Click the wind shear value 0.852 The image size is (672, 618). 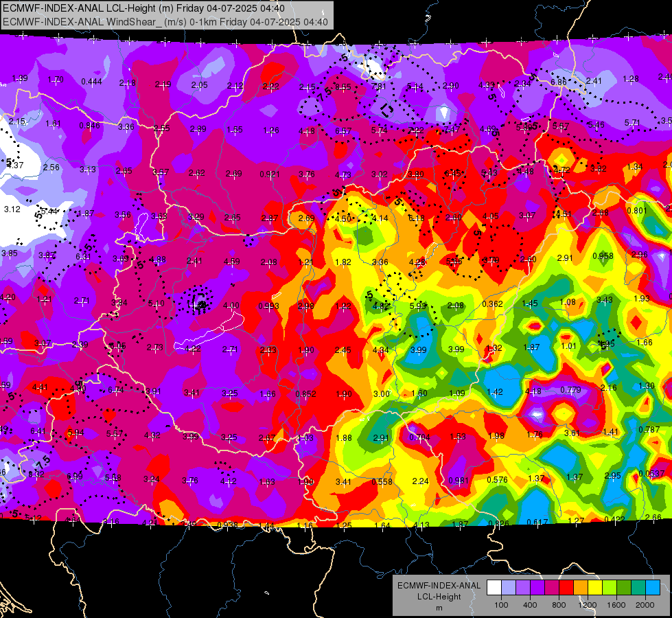tap(305, 394)
